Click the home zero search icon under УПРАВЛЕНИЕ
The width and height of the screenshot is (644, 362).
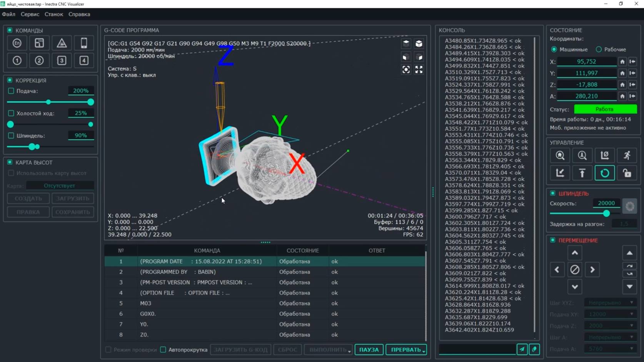[x=560, y=155]
